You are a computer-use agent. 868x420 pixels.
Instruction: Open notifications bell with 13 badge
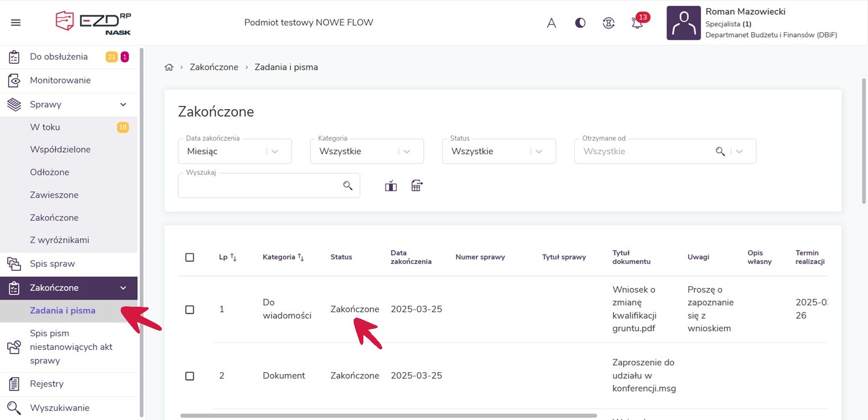(x=637, y=23)
